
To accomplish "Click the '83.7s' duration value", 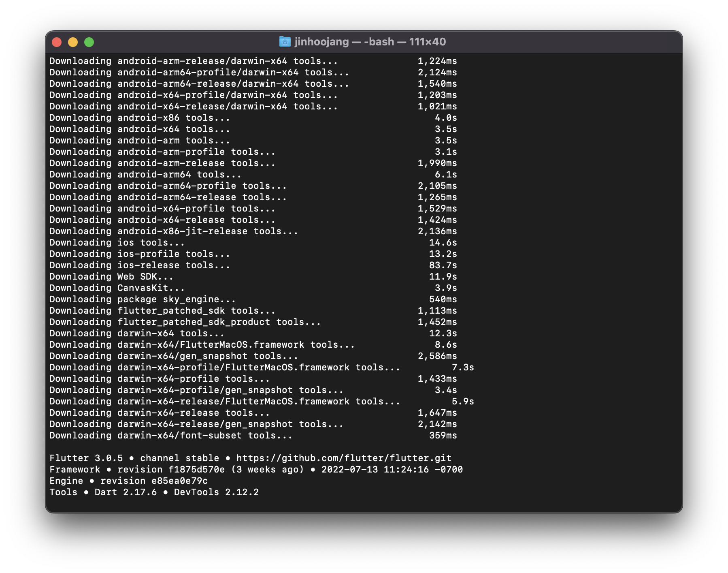I will [x=443, y=265].
